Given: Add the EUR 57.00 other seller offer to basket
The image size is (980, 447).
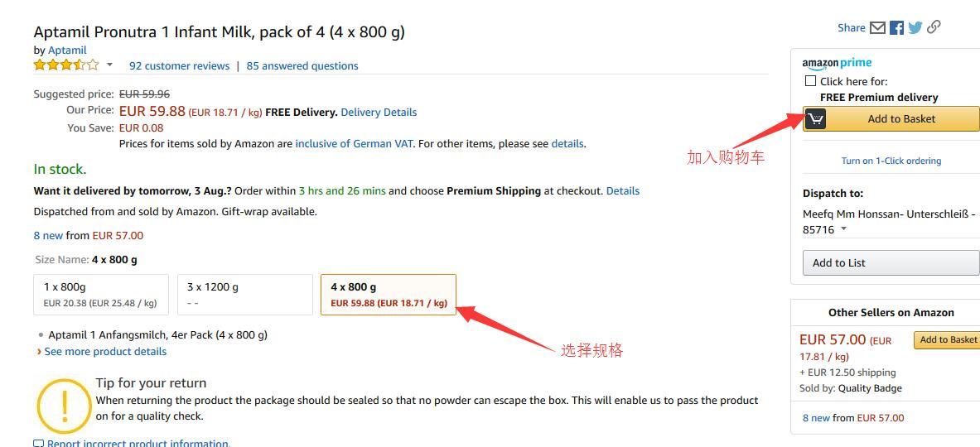Looking at the screenshot, I should point(947,339).
